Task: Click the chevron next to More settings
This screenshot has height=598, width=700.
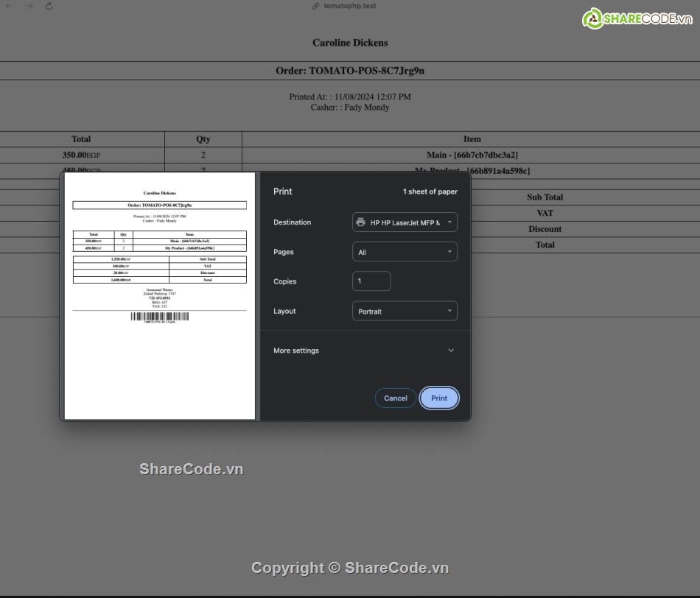Action: pyautogui.click(x=451, y=350)
